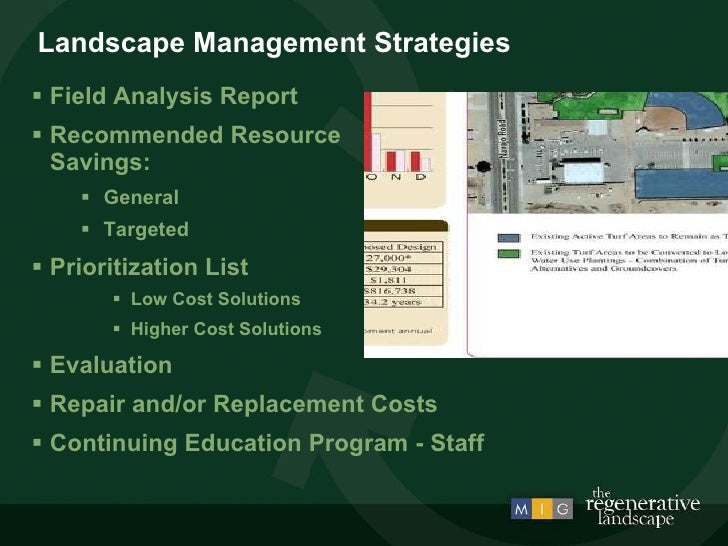Viewport: 728px width, 546px height.
Task: Click the Prioritization List bullet
Action: (149, 267)
